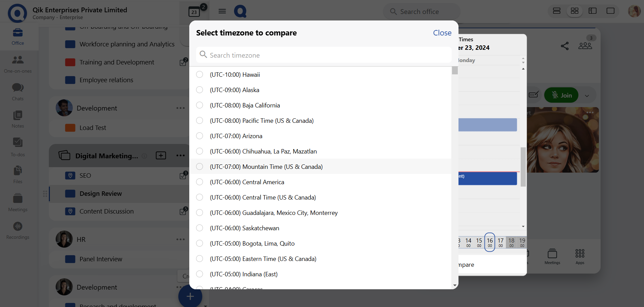Viewport: 644px width, 307px height.
Task: Choose Eastern Time (US & Canada) radio
Action: click(200, 259)
